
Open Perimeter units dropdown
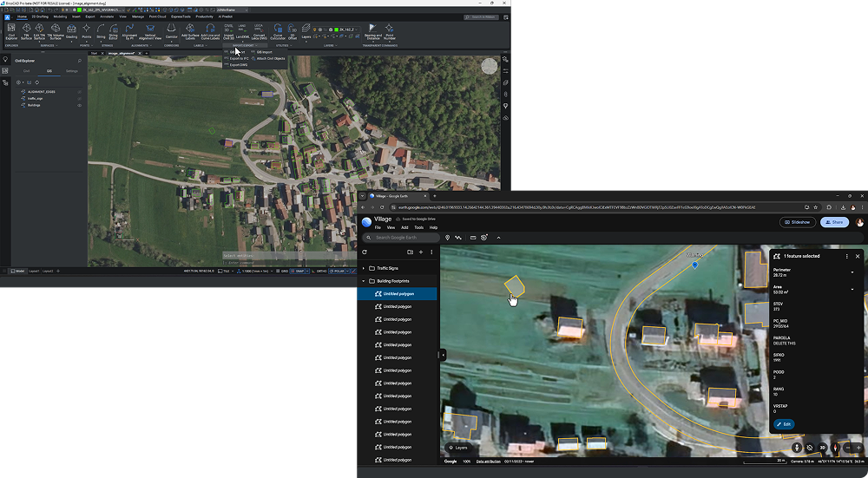coord(852,272)
